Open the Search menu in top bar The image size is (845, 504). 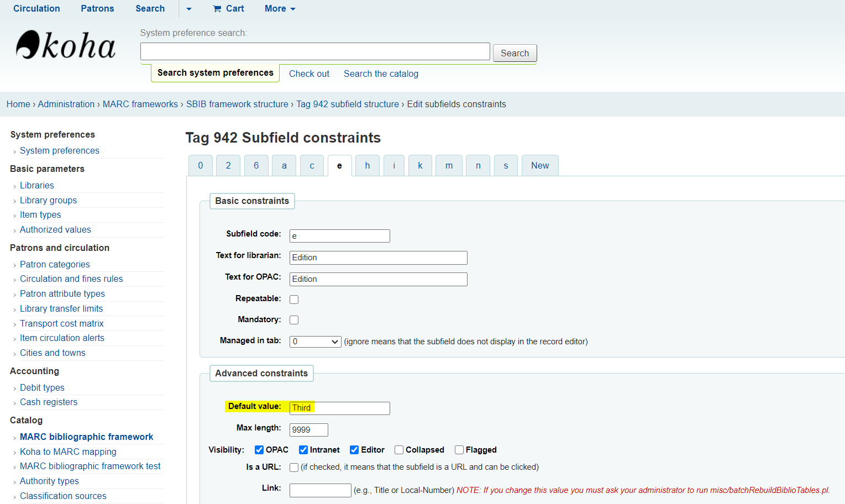click(150, 8)
